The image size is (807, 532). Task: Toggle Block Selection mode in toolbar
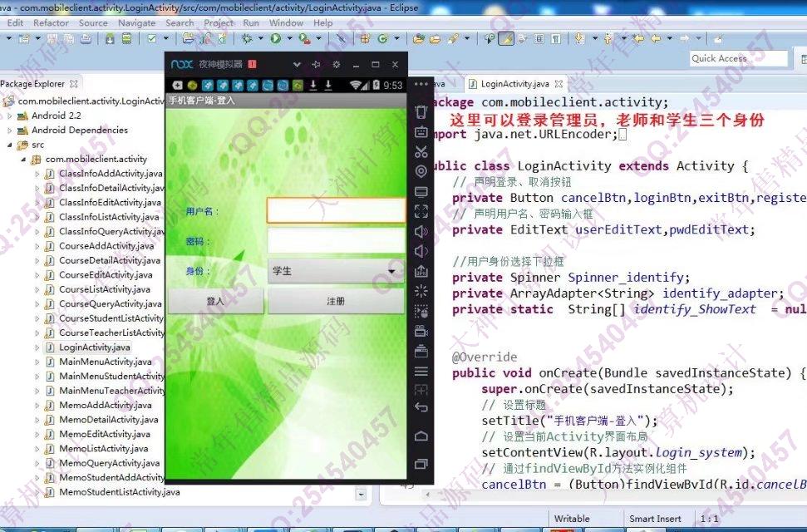coord(539,38)
